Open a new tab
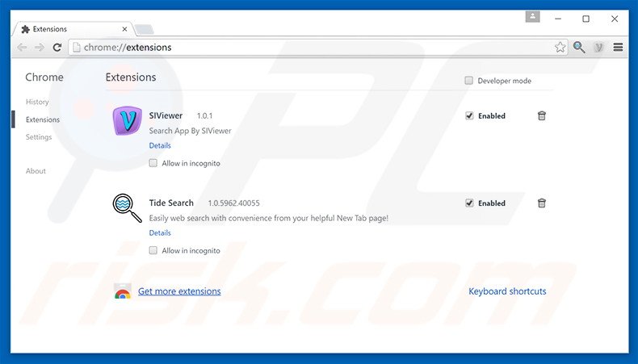Viewport: 638px width, 364px height. click(x=144, y=29)
